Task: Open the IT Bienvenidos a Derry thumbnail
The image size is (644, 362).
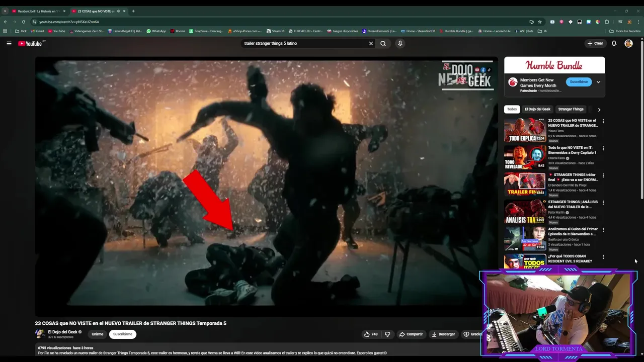Action: [525, 157]
